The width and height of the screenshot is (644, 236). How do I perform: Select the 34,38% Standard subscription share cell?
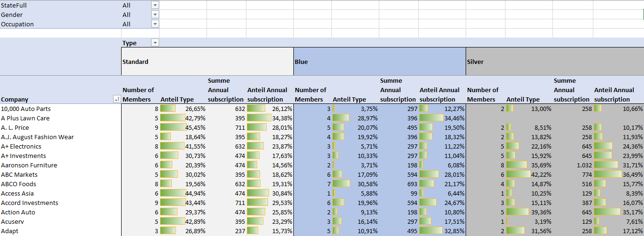(270, 118)
